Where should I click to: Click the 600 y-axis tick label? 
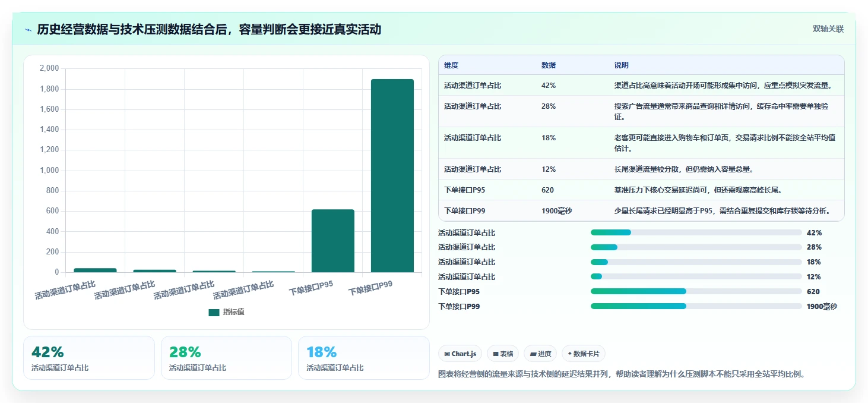tap(52, 211)
